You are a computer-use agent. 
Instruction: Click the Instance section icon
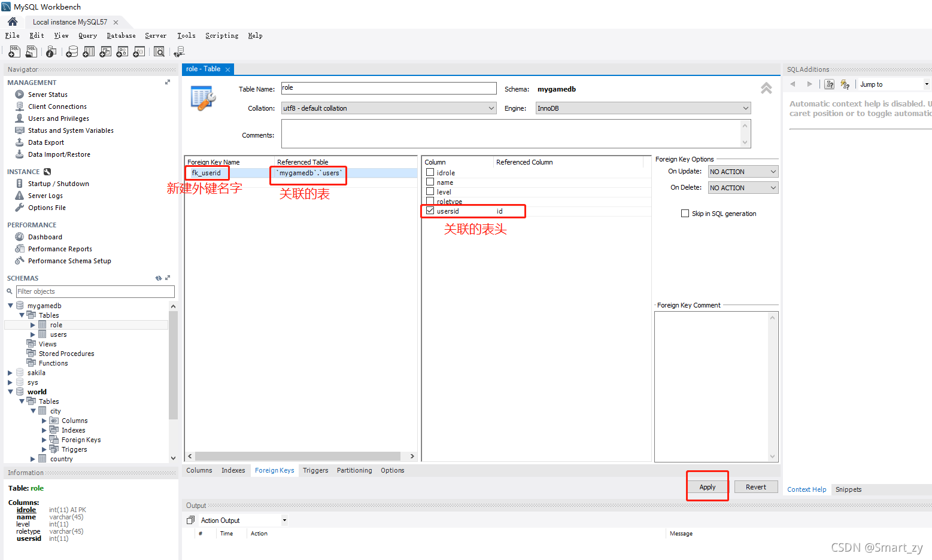(47, 172)
